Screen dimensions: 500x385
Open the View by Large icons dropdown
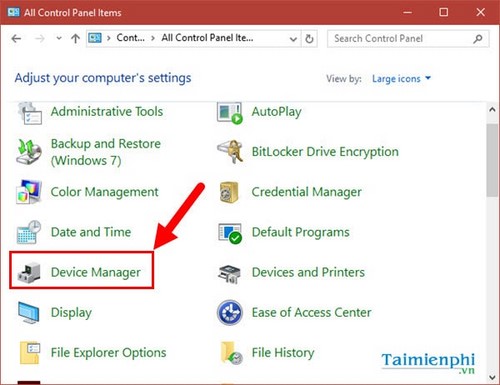point(401,79)
